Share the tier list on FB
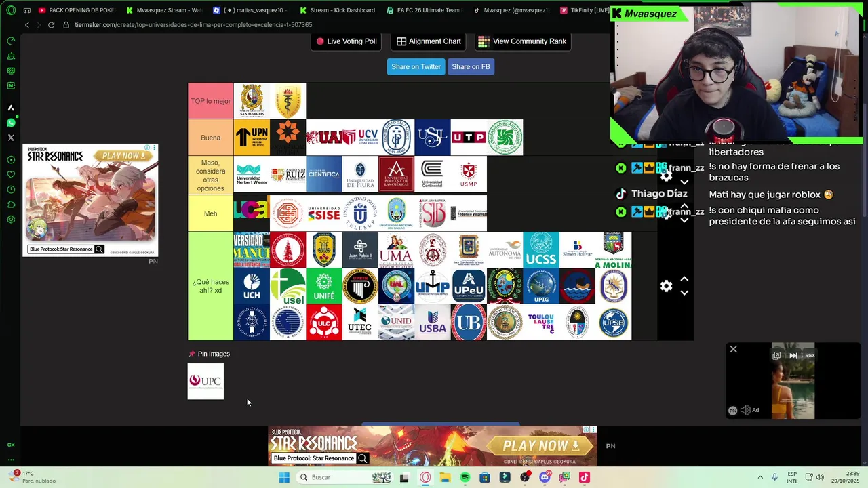868x488 pixels. 471,66
